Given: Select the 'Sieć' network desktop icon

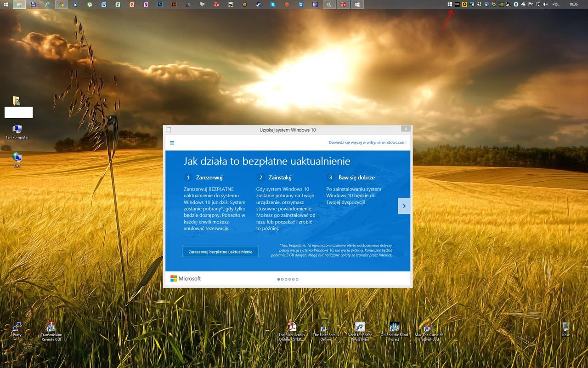Looking at the screenshot, I should (x=17, y=160).
